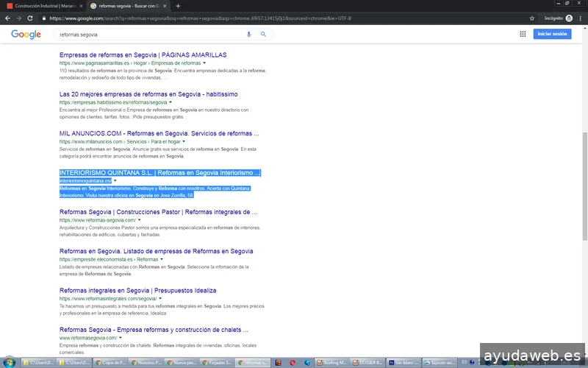Click the magnifying glass search icon

coord(263,34)
